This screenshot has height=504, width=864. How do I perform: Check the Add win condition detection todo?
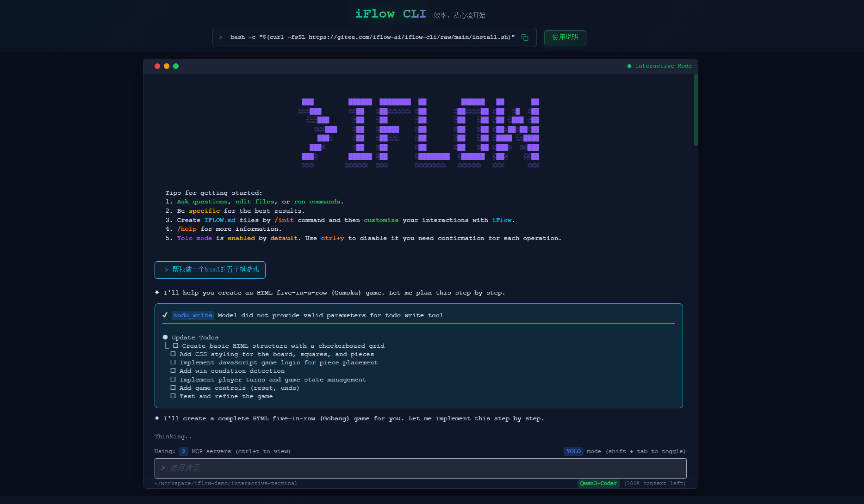point(174,370)
